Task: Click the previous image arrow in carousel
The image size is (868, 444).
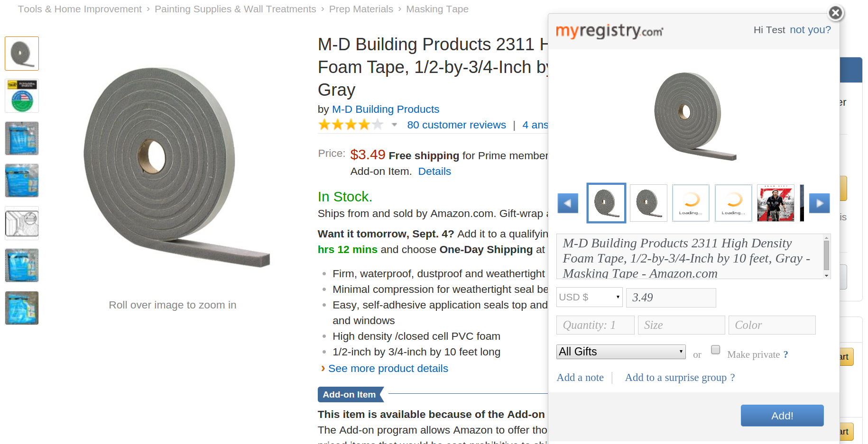Action: pyautogui.click(x=568, y=203)
